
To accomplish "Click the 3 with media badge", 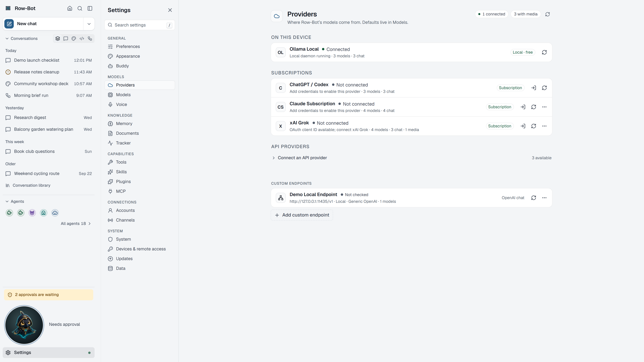I will coord(525,14).
